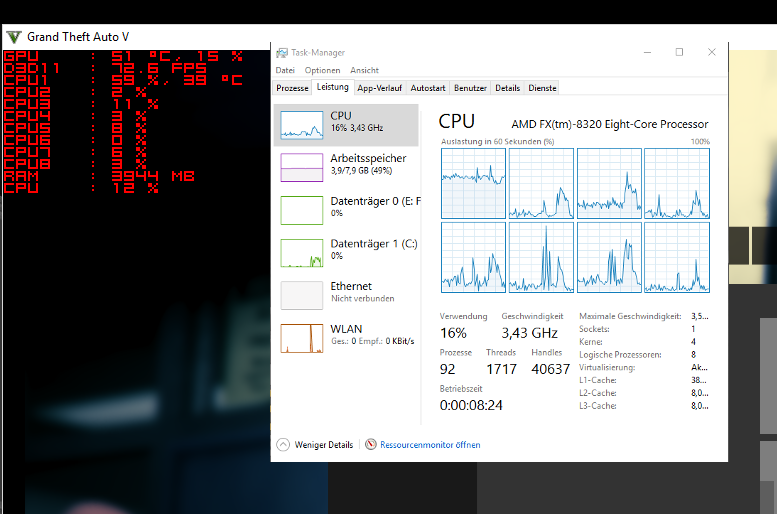Image resolution: width=777 pixels, height=514 pixels.
Task: Select WLAN in the sidebar
Action: coord(346,338)
